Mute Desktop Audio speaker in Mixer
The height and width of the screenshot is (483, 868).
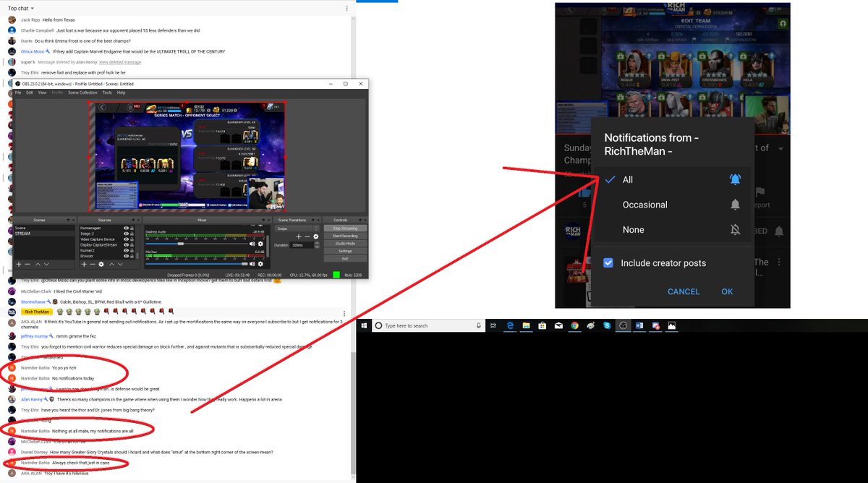click(x=252, y=244)
